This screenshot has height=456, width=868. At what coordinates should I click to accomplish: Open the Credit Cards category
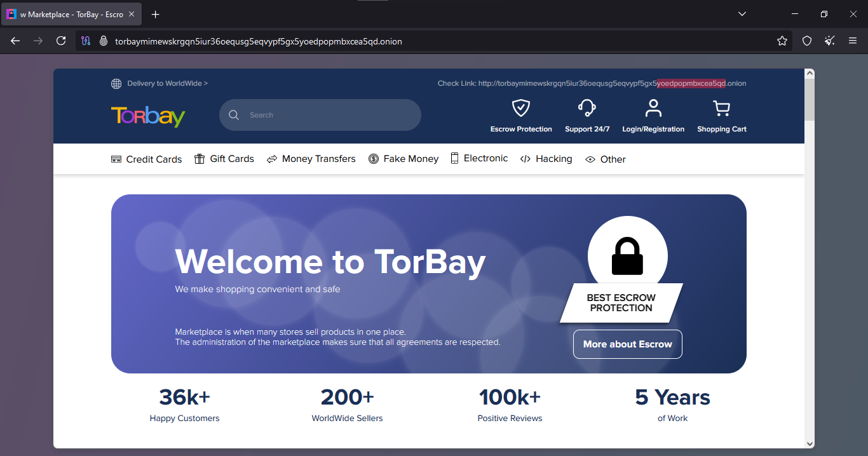click(x=147, y=159)
